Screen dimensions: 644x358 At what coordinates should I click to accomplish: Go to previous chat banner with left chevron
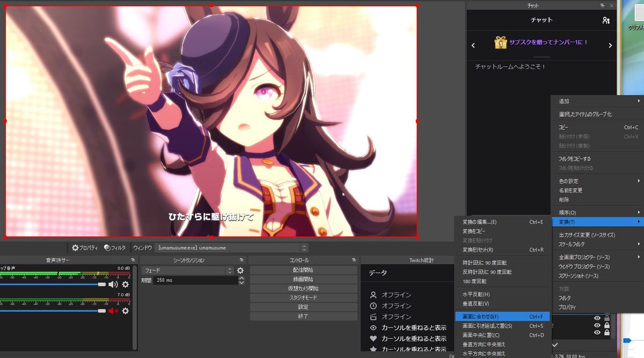[x=473, y=46]
